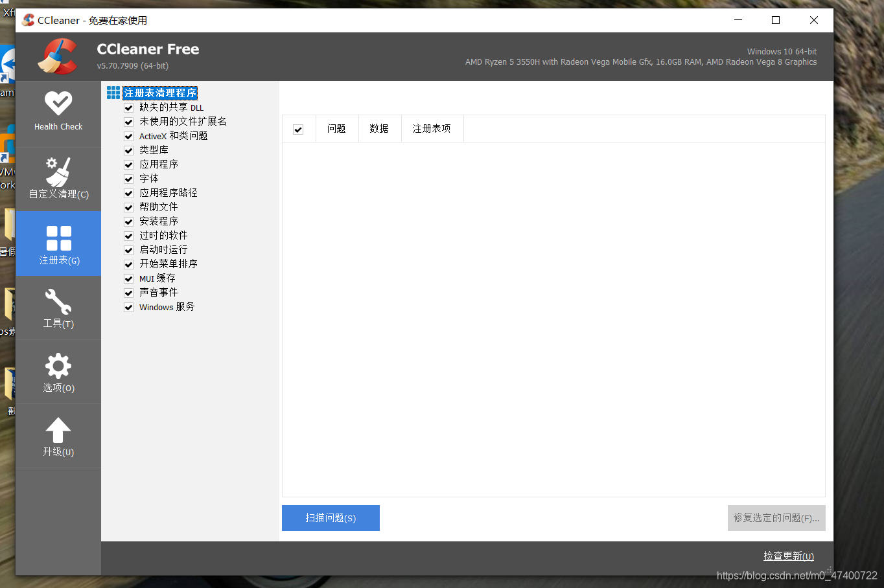Toggle the ActiveX 和类问题 checkbox

(128, 136)
